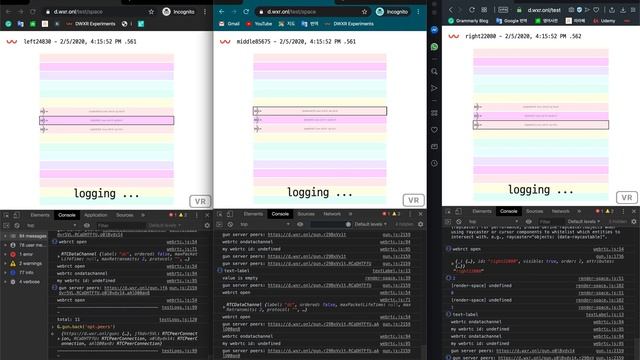The width and height of the screenshot is (640, 360).
Task: Select the outlined pink row in left window
Action: [x=107, y=120]
